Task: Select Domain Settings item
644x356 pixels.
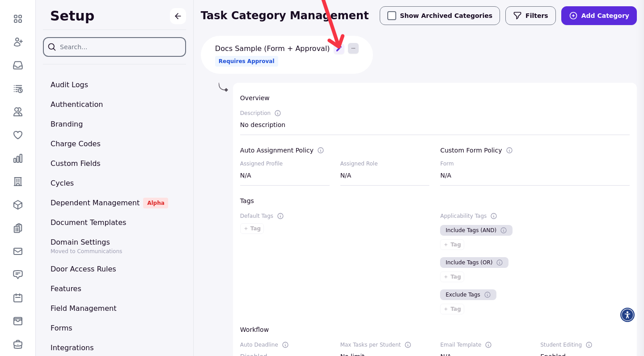Action: coord(86,246)
